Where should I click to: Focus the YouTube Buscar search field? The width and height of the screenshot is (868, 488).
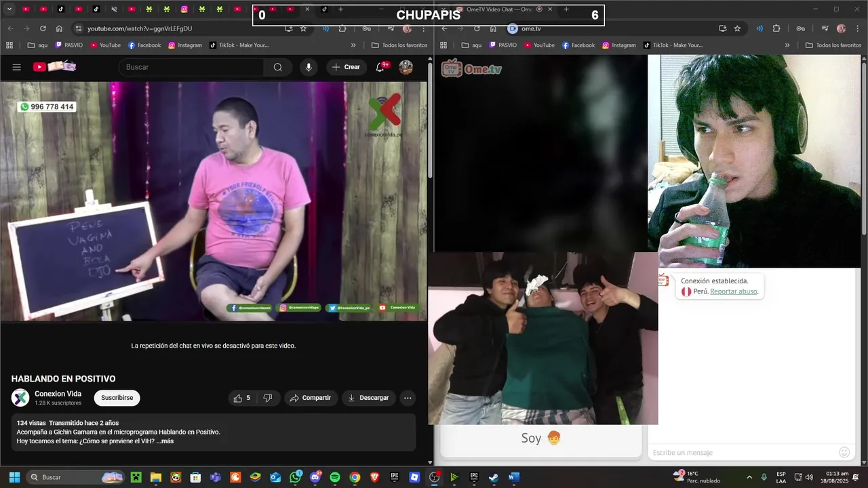coord(191,67)
